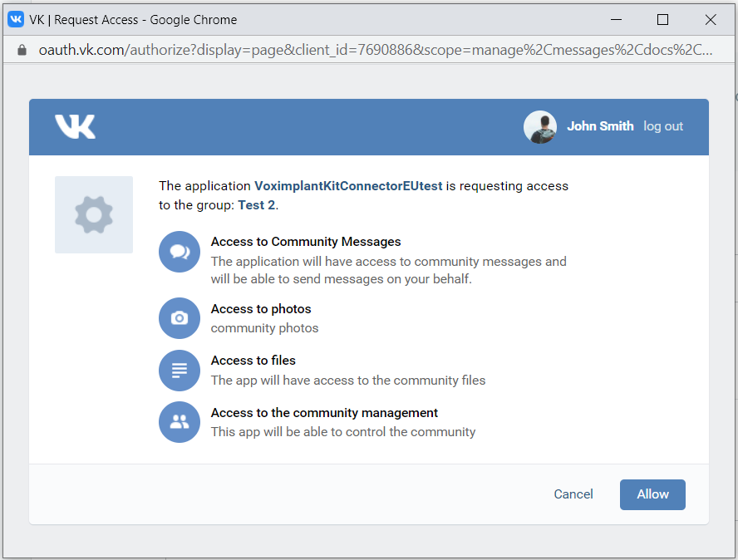Click the log out link
This screenshot has height=560, width=738.
663,126
